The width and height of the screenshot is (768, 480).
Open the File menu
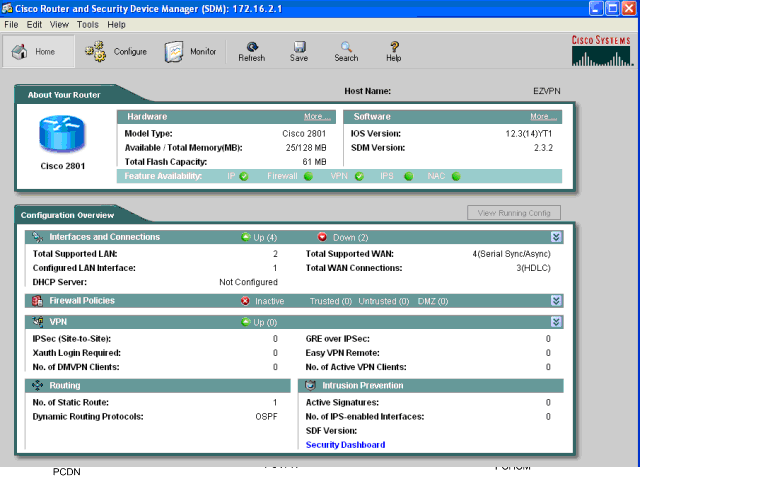(11, 24)
